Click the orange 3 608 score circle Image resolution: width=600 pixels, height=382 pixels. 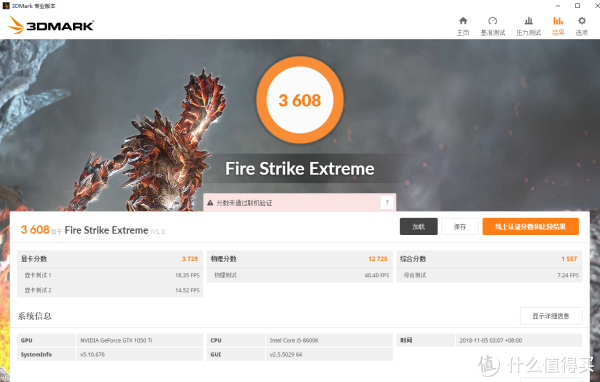pos(300,100)
